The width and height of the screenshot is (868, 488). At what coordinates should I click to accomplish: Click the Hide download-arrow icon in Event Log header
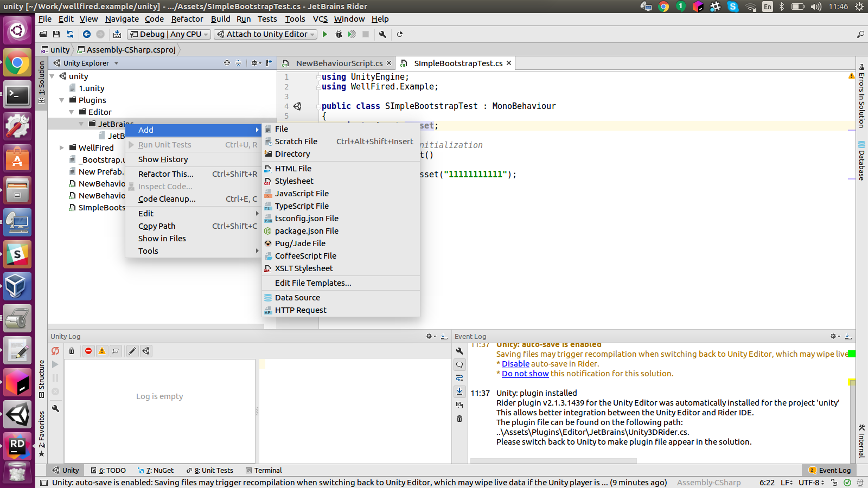848,337
